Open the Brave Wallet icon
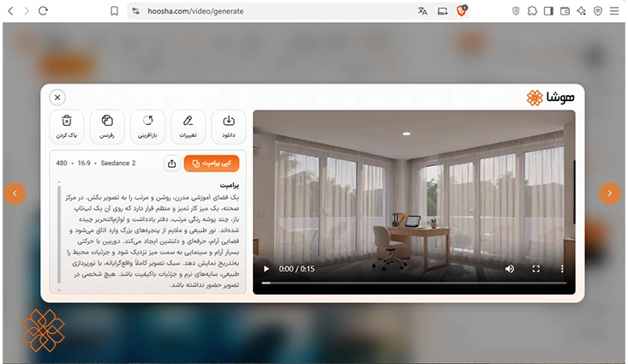 coord(565,11)
